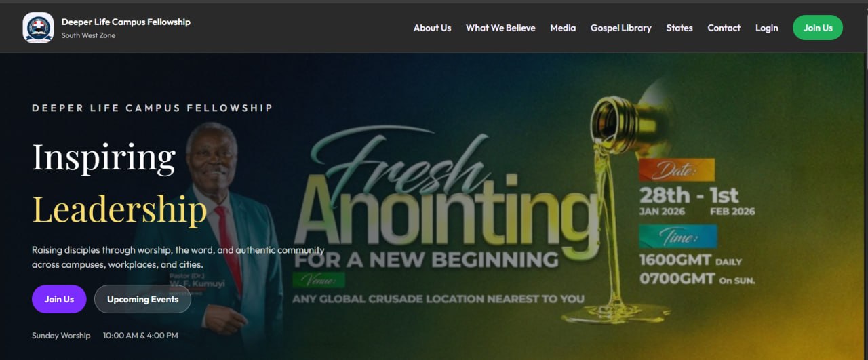Visit the Contact page link

(x=724, y=28)
